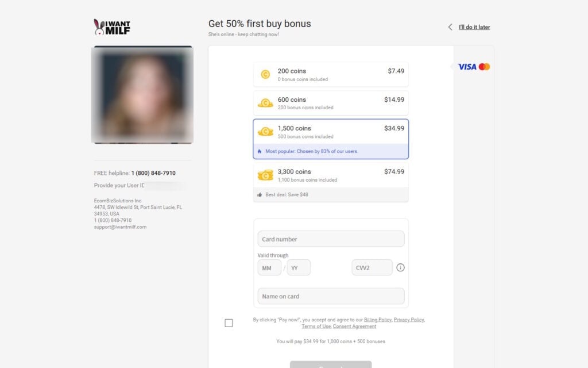Image resolution: width=588 pixels, height=368 pixels.
Task: Open the Consent Agreement link
Action: click(354, 327)
